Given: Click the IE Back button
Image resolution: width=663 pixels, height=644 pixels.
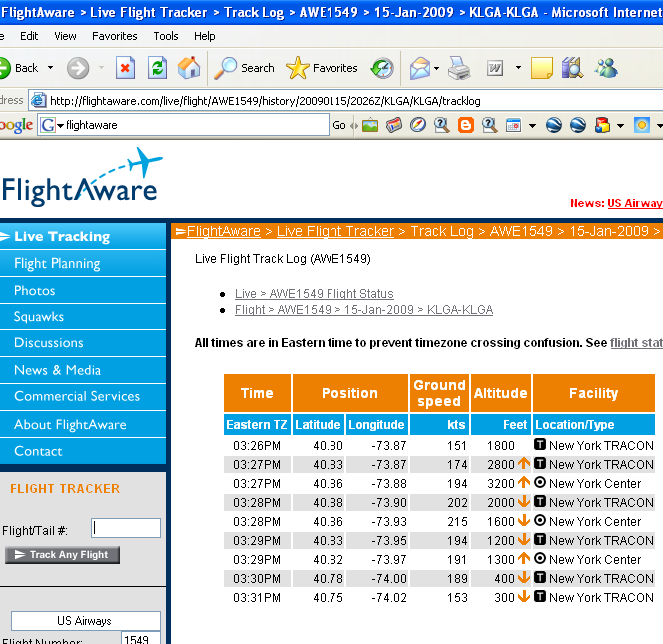Looking at the screenshot, I should pyautogui.click(x=19, y=68).
